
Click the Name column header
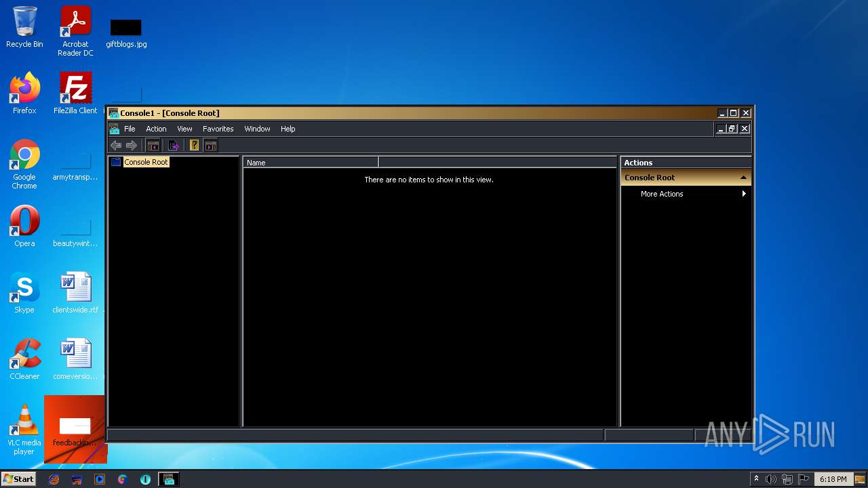tap(311, 163)
